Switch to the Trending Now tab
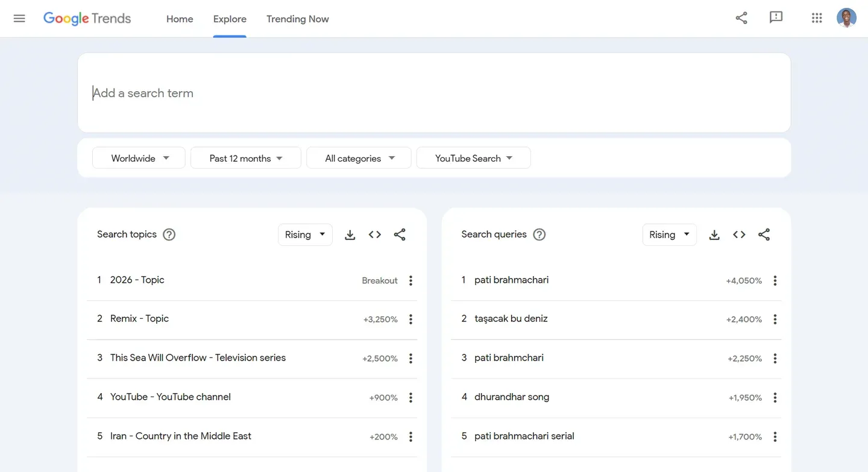 (x=298, y=19)
